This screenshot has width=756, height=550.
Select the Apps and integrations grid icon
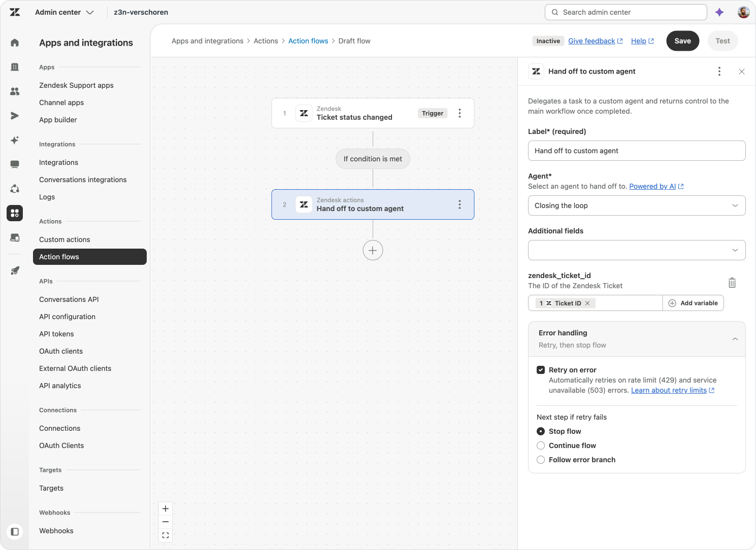tap(15, 213)
